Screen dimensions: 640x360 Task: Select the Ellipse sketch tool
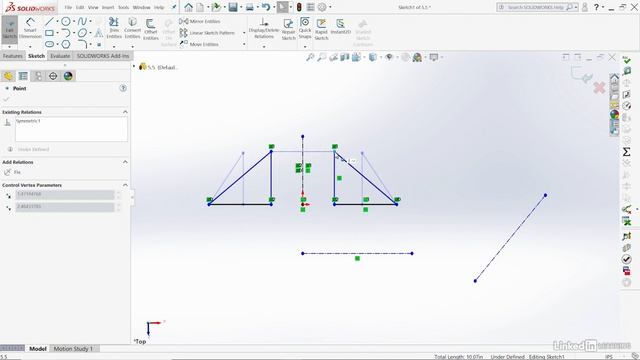82,33
